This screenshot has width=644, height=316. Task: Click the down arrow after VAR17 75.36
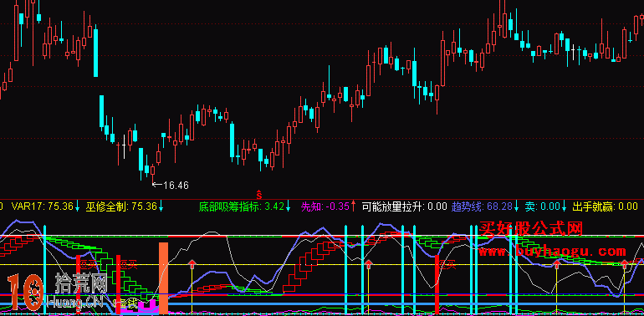point(77,206)
